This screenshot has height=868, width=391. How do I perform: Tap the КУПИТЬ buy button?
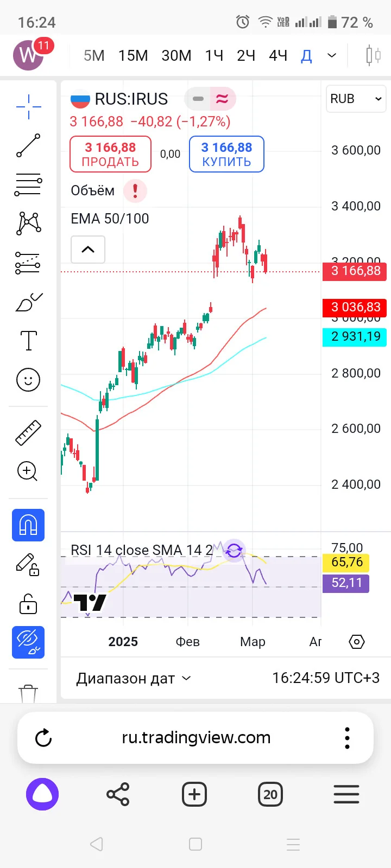coord(226,154)
